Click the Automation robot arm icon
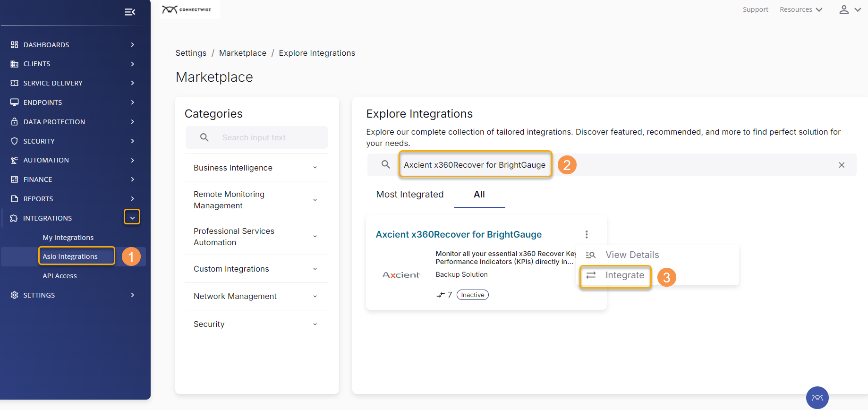Screen dimensions: 868x410 (14, 160)
